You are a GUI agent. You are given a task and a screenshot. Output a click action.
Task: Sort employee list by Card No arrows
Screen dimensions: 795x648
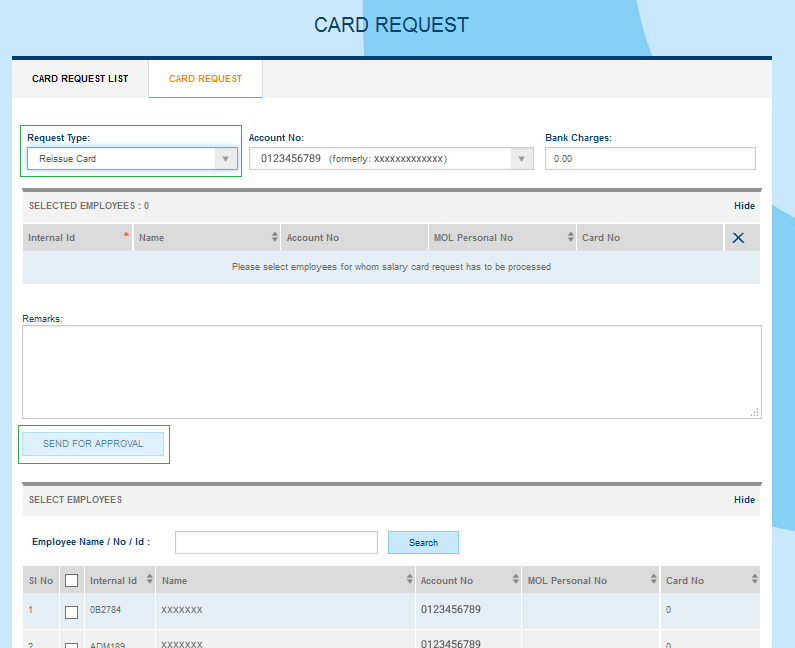(752, 580)
